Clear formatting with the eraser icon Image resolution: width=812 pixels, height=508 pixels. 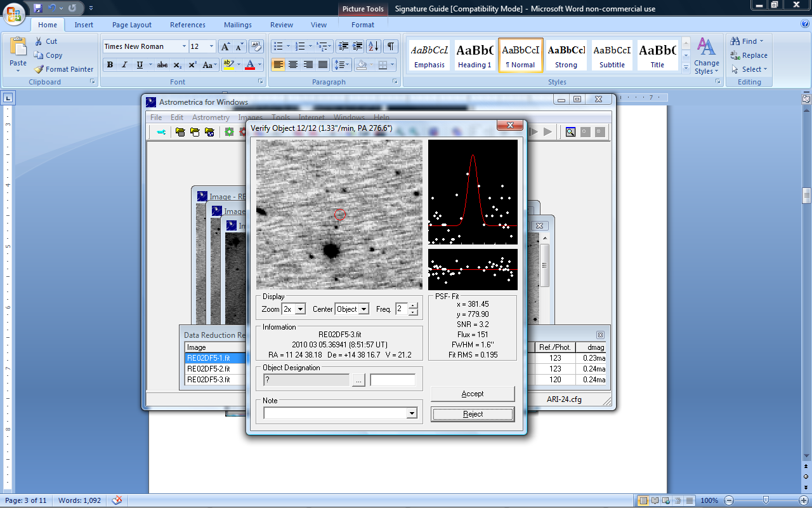coord(256,46)
